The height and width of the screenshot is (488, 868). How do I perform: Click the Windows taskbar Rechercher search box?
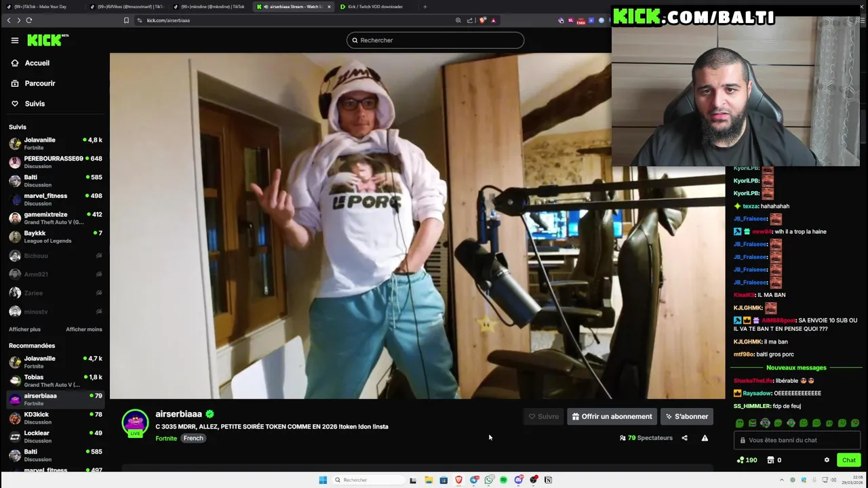pos(368,480)
